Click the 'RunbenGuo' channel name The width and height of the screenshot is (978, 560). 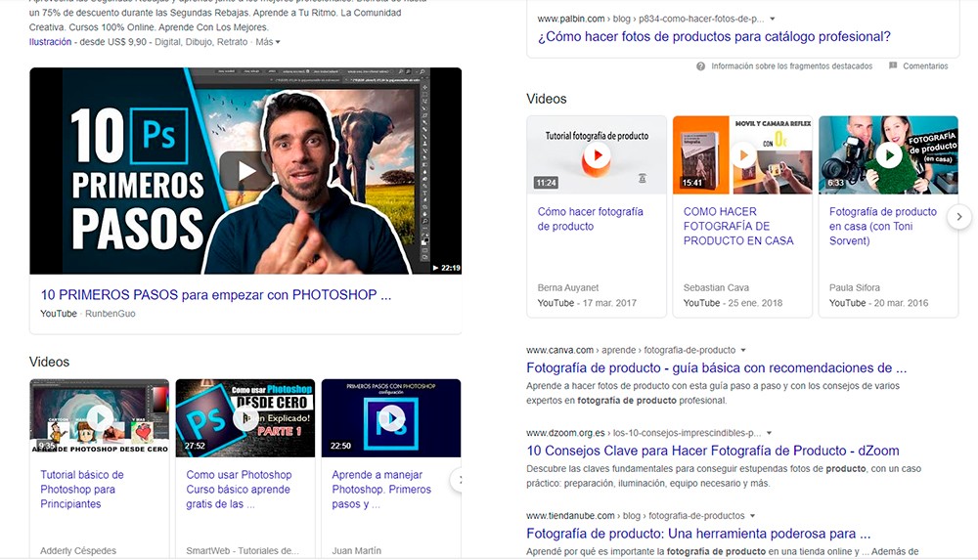(111, 314)
